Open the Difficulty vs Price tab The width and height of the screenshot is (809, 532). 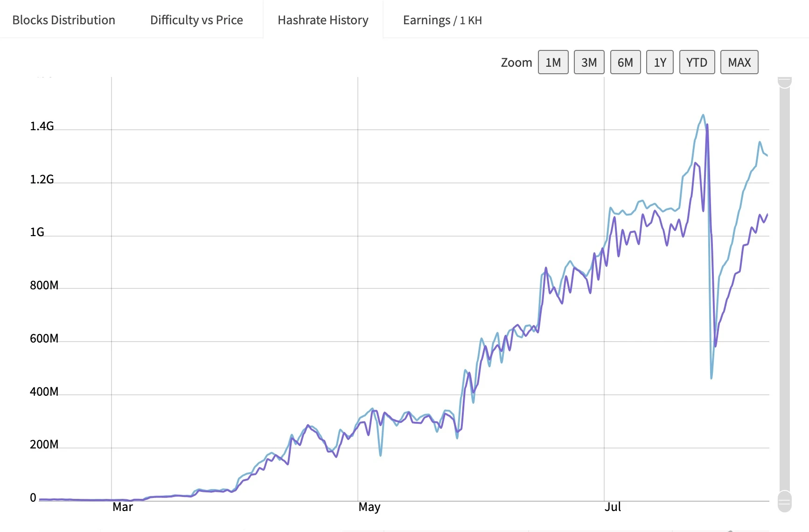pos(196,20)
